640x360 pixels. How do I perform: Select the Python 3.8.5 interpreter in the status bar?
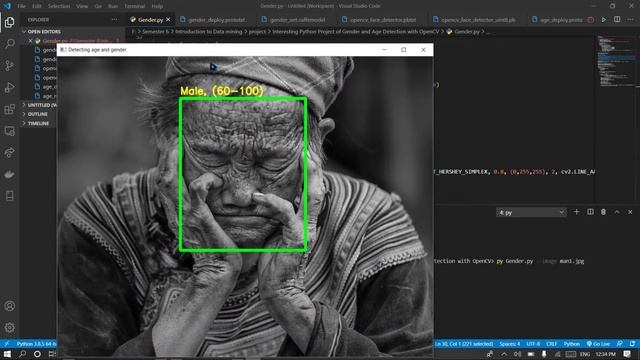tap(36, 344)
